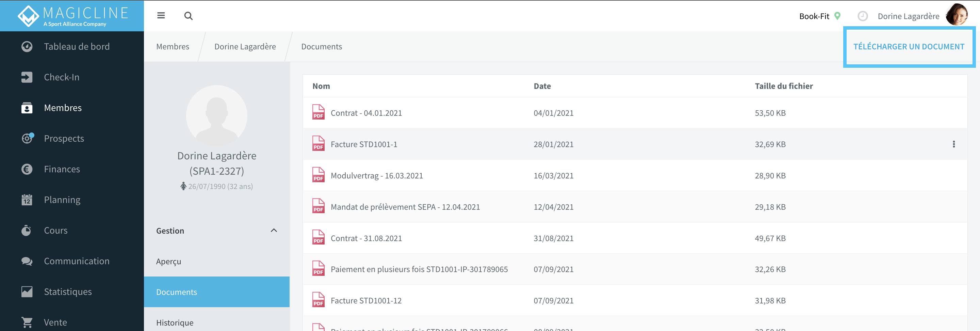Click the Date column header
Viewport: 980px width, 331px height.
coord(542,86)
